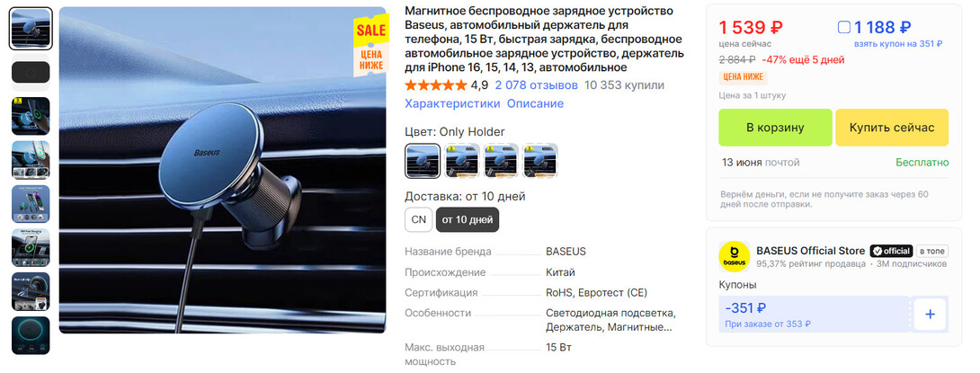Click the five-star rating icons
The width and height of the screenshot is (980, 373).
point(436,85)
